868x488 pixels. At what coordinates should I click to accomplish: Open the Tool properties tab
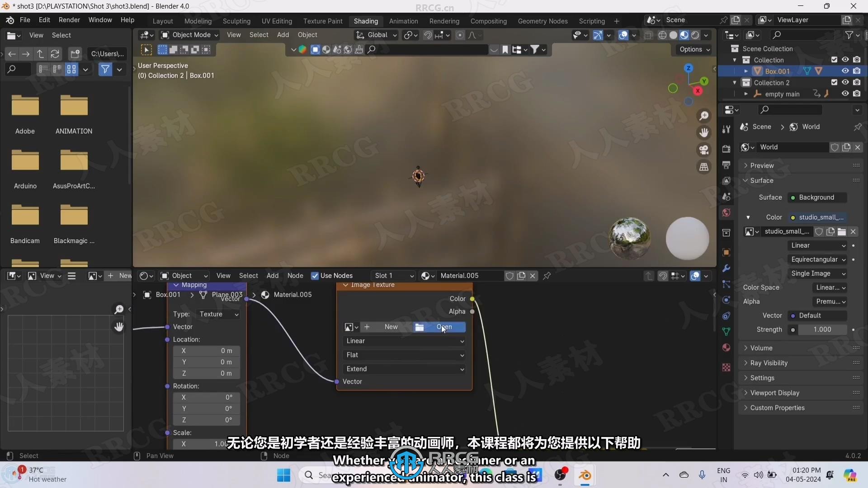[726, 129]
